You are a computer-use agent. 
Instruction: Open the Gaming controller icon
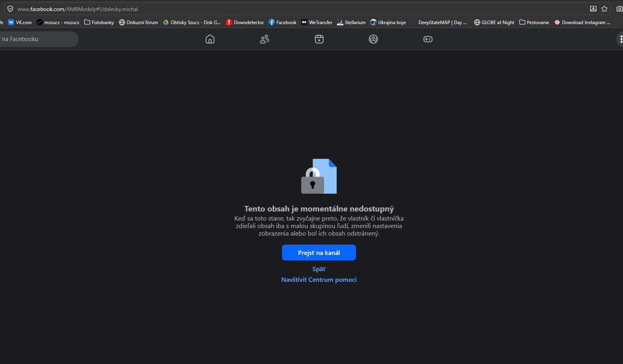click(x=428, y=39)
